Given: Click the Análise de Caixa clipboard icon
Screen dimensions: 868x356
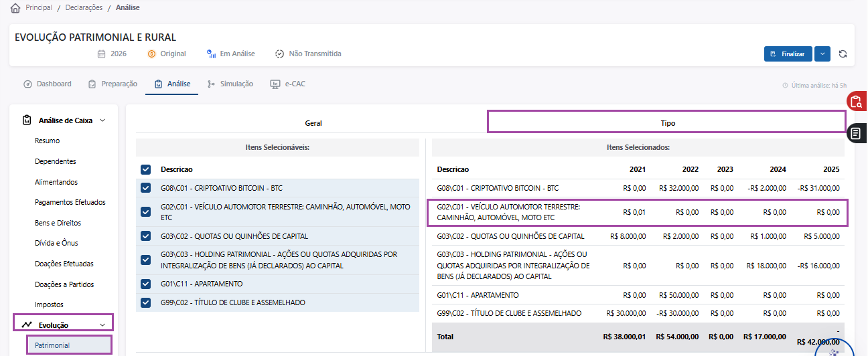Looking at the screenshot, I should coord(27,120).
